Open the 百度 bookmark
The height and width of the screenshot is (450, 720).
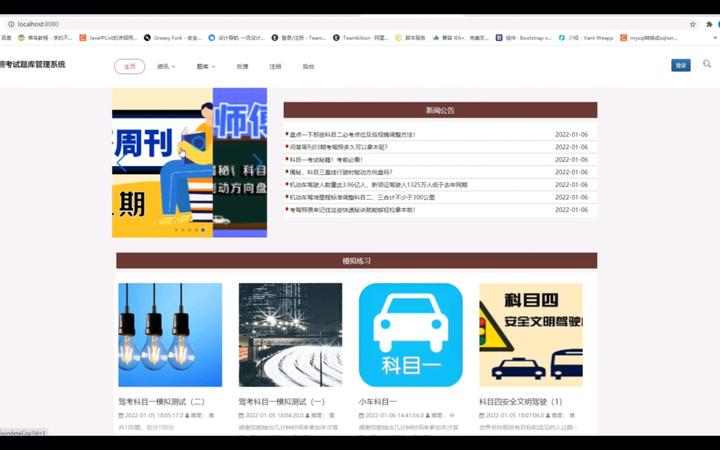pos(6,38)
